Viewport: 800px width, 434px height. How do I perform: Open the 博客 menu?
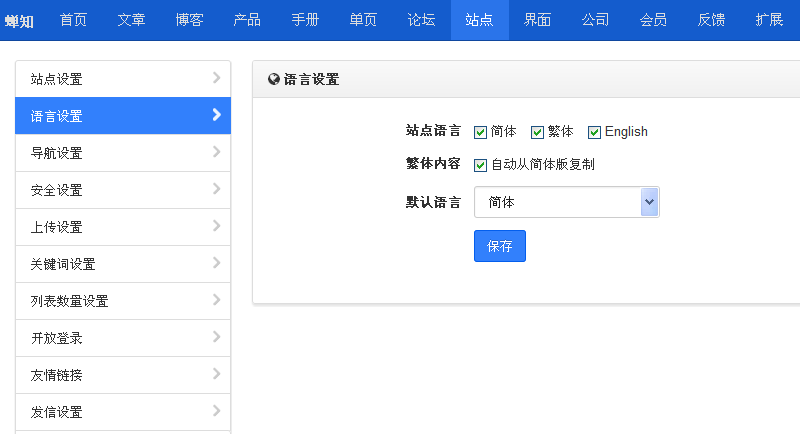(x=189, y=20)
